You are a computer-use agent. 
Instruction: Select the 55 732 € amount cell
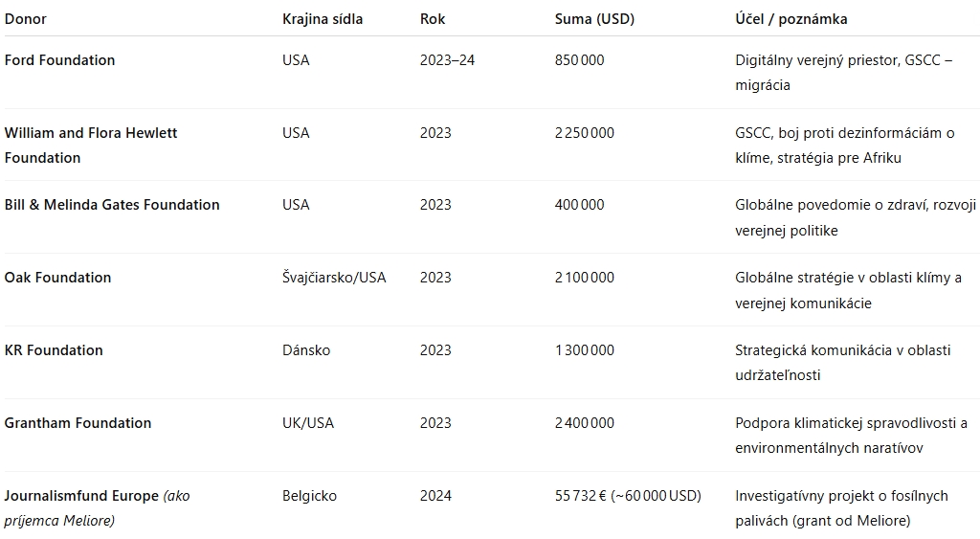click(x=628, y=496)
